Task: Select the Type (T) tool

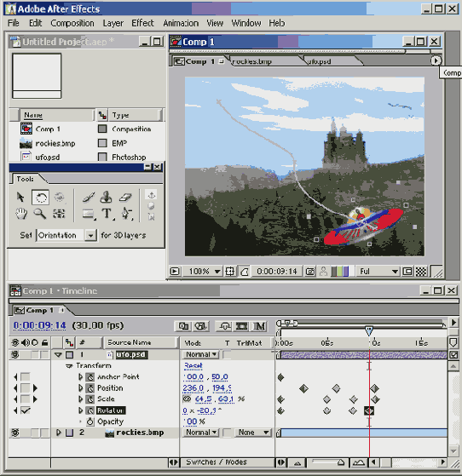Action: pyautogui.click(x=107, y=214)
